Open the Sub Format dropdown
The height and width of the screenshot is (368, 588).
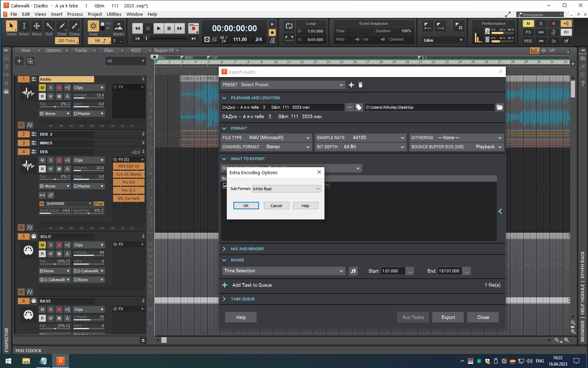click(x=286, y=189)
